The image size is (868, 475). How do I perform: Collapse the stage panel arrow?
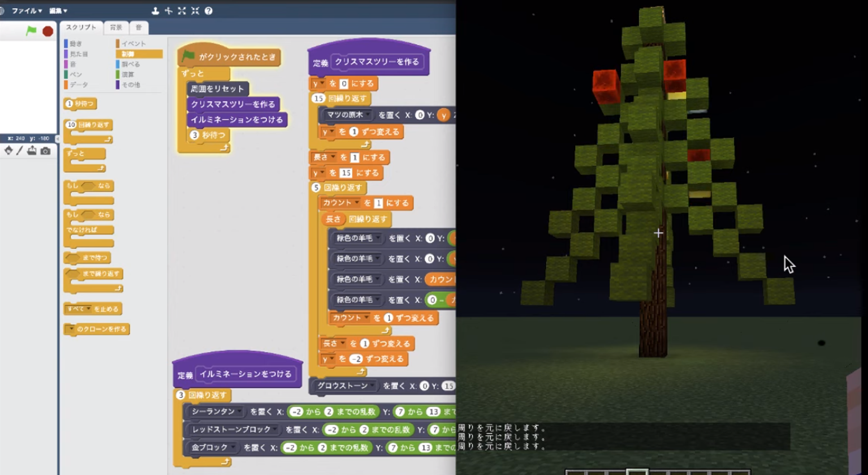(x=57, y=138)
